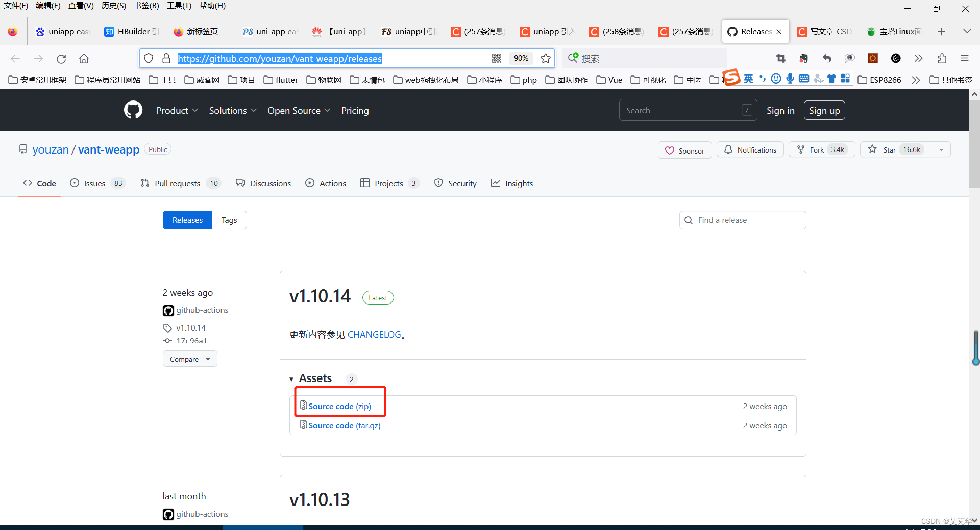Click the 90% zoom level indicator
Image resolution: width=980 pixels, height=530 pixels.
521,58
